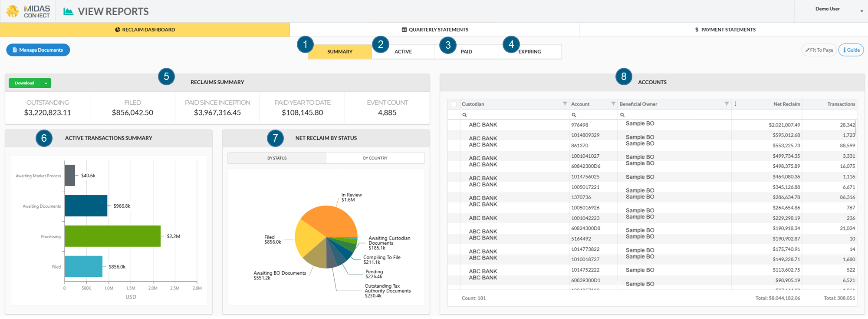Click the Custodian column filter icon
868x319 pixels.
pyautogui.click(x=565, y=104)
